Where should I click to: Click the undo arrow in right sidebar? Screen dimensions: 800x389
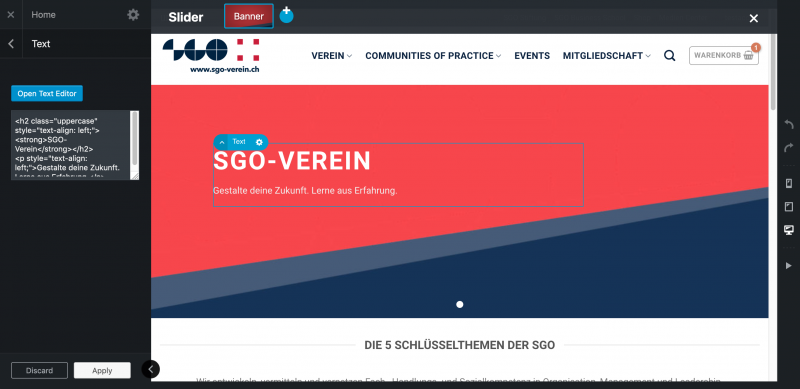pyautogui.click(x=789, y=125)
